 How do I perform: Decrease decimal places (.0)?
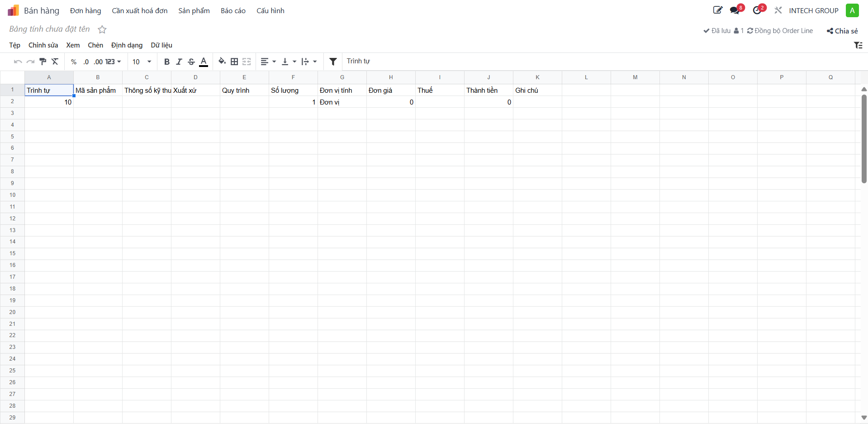86,62
